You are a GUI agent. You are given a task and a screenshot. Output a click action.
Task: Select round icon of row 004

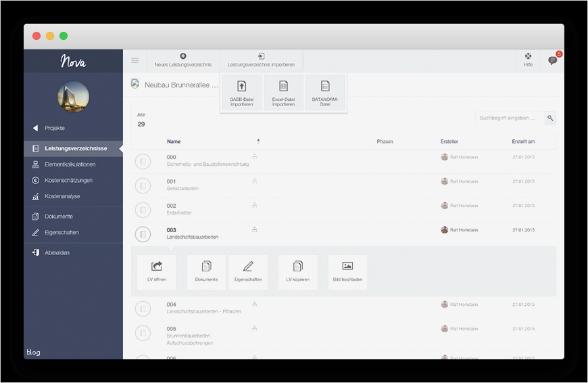point(143,309)
